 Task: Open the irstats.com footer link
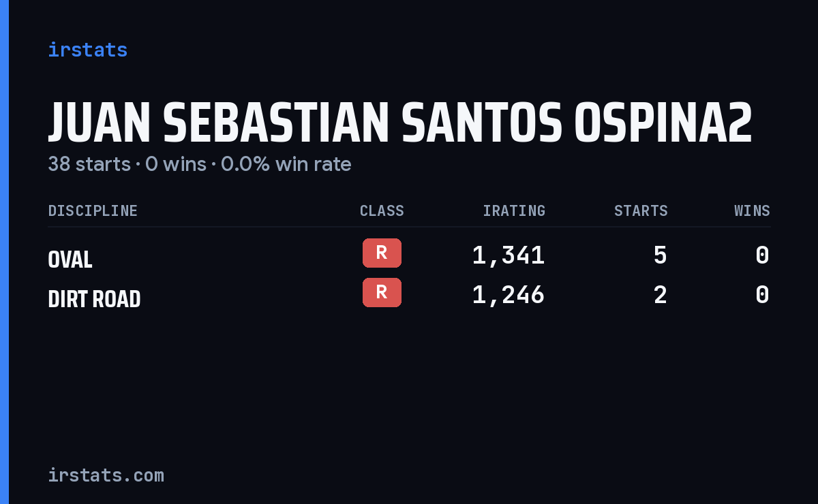106,475
